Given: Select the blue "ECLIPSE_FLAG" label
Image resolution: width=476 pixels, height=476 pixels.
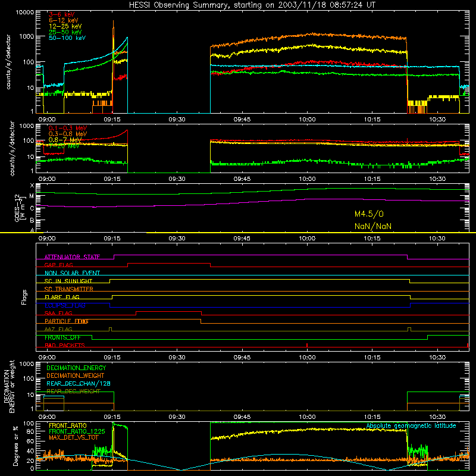Looking at the screenshot, I should 65,305.
